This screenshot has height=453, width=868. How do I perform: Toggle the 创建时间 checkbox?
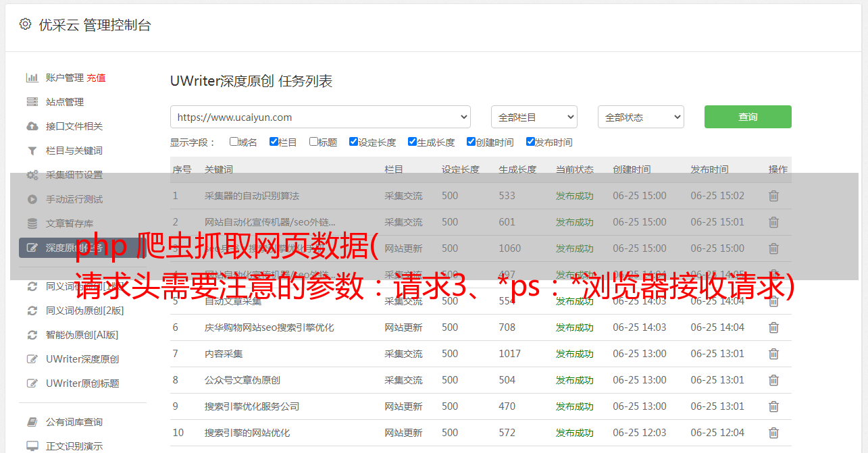(x=471, y=142)
